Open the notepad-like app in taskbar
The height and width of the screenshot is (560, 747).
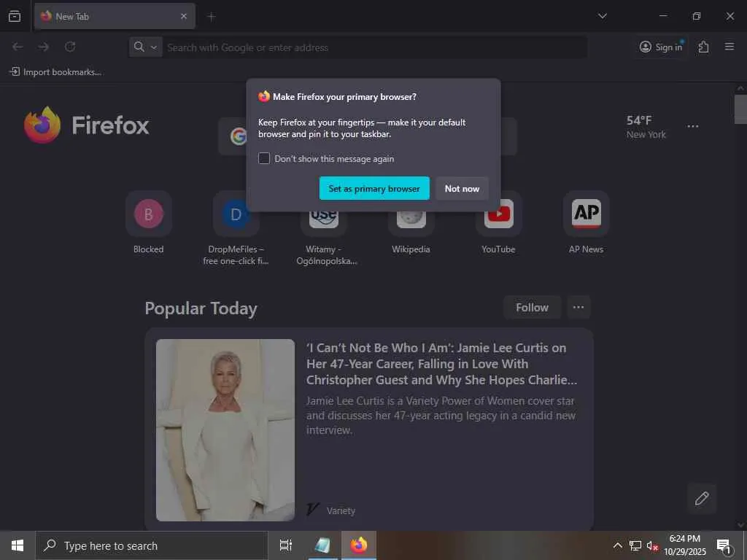[x=323, y=545]
